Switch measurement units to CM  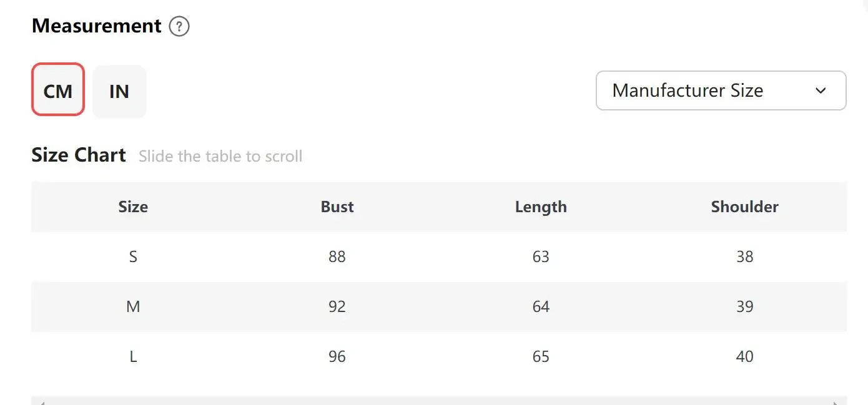(x=58, y=91)
